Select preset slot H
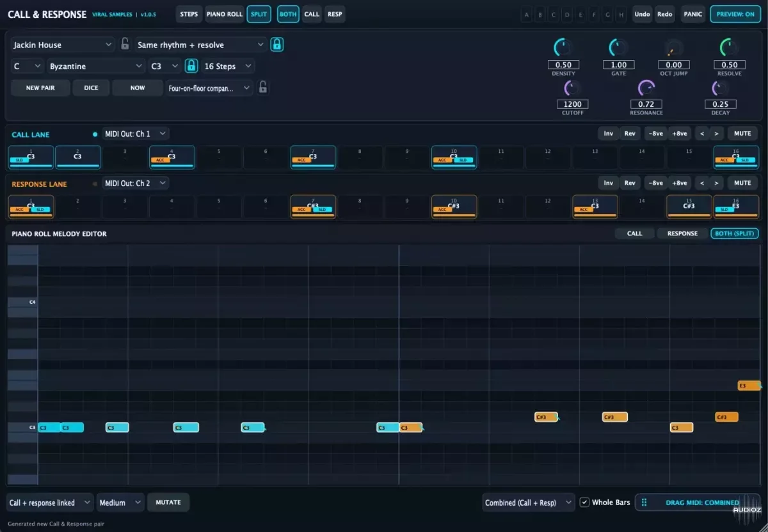Image resolution: width=768 pixels, height=532 pixels. [x=621, y=14]
